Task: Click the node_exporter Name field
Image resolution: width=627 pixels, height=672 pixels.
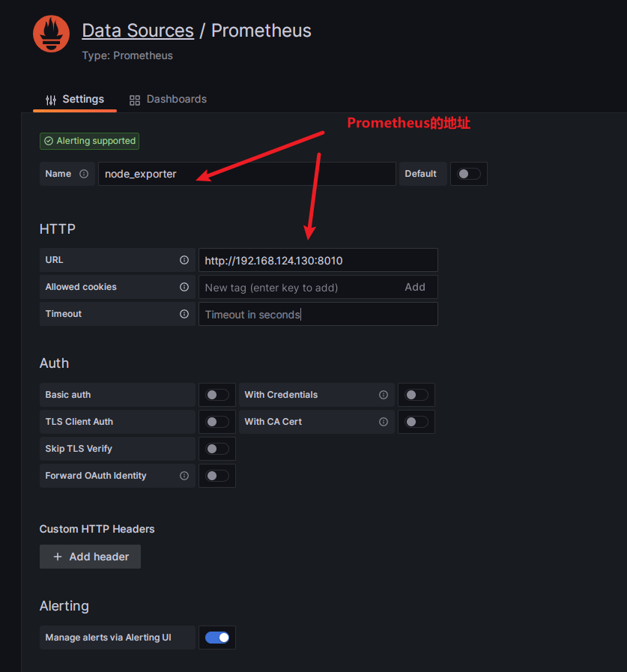Action: point(247,173)
